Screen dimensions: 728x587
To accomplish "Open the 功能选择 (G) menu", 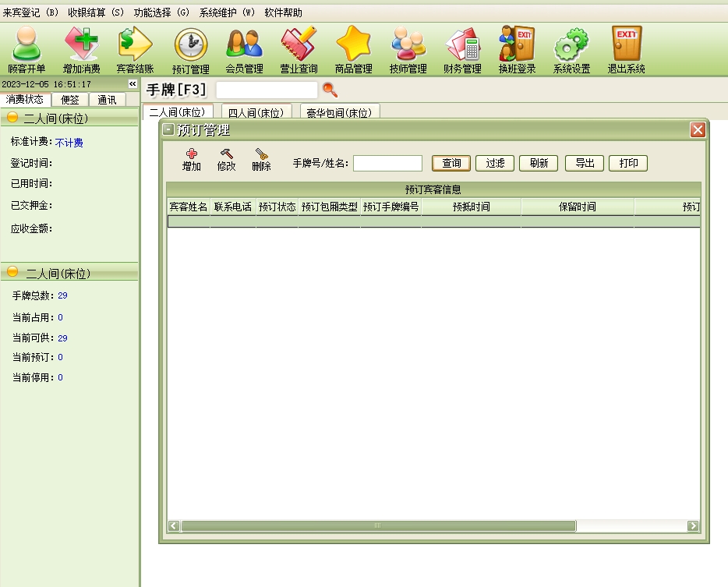I will 161,12.
